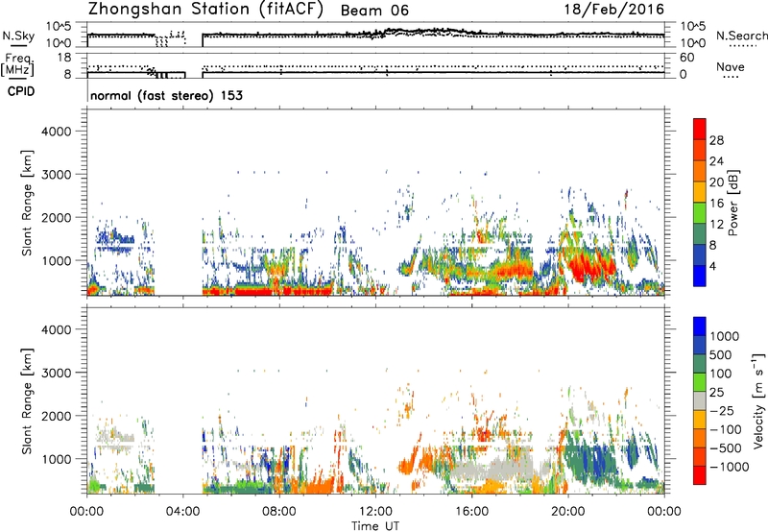
Task: Click velocity panel 'Slant Range [km]' label
Action: (x=27, y=401)
